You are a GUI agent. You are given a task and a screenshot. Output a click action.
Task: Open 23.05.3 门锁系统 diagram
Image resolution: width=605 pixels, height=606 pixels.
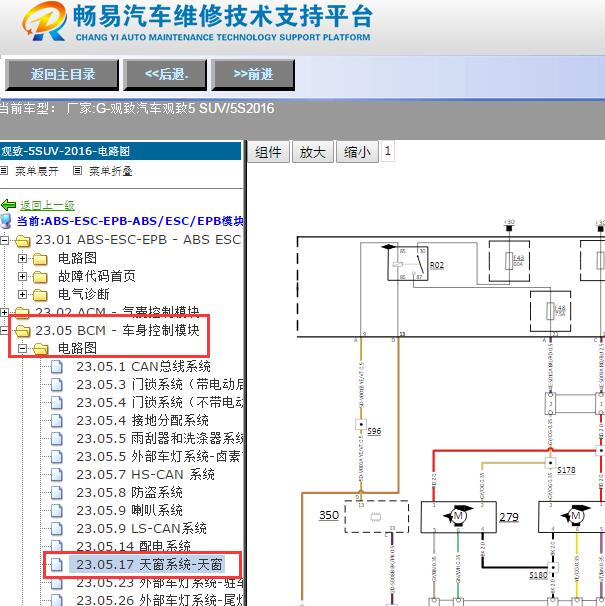(x=160, y=384)
